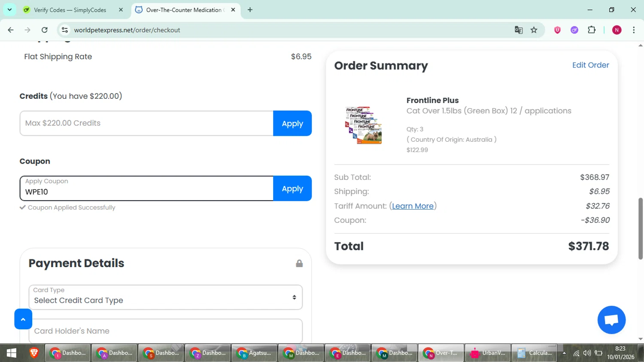Click the Card Holder's Name field
The image size is (644, 362).
pyautogui.click(x=165, y=331)
